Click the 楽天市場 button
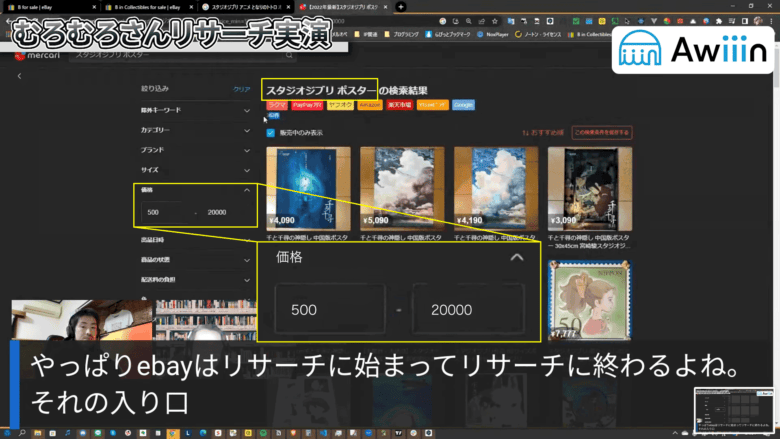Image resolution: width=780 pixels, height=439 pixels. (x=399, y=105)
